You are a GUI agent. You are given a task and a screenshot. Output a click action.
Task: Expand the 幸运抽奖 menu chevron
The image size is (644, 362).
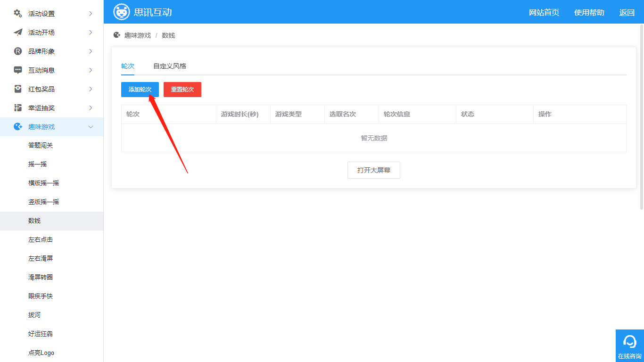point(91,107)
